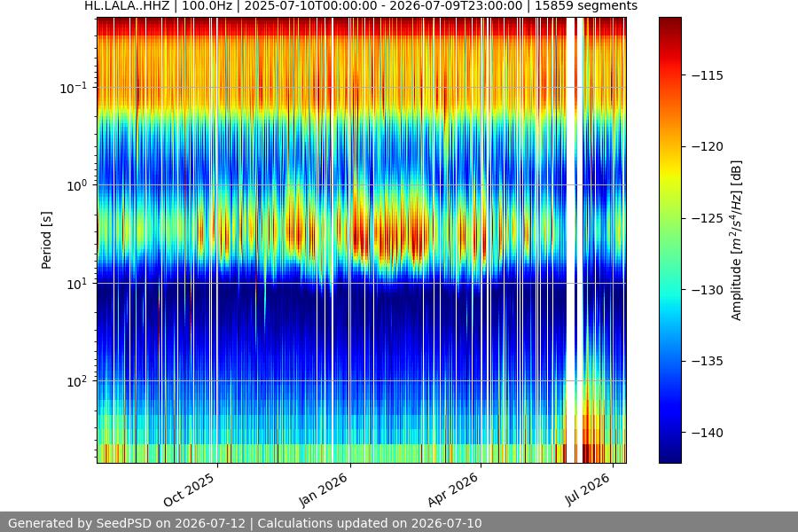Click the plot title starting with HL.LALA..HHZ
Image resolution: width=798 pixels, height=532 pixels.
click(361, 6)
